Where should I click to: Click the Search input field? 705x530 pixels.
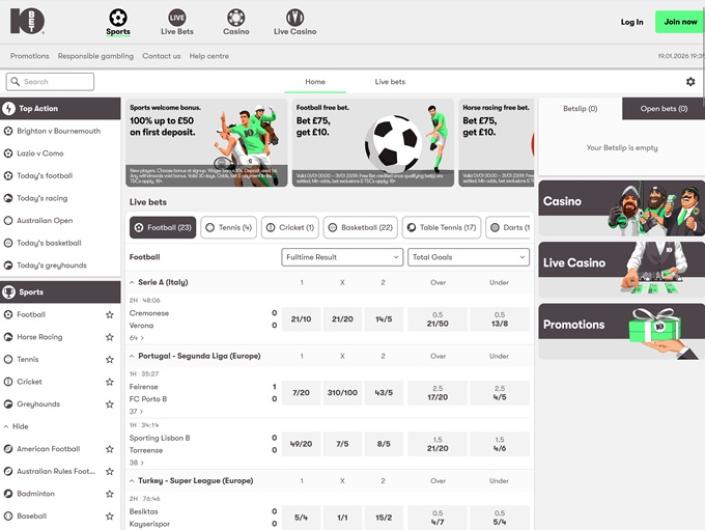point(51,82)
